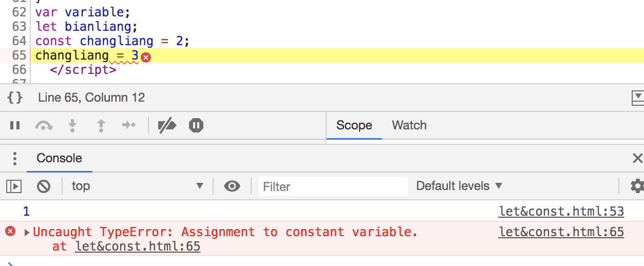644x266 pixels.
Task: Switch to the Scope tab
Action: [354, 125]
